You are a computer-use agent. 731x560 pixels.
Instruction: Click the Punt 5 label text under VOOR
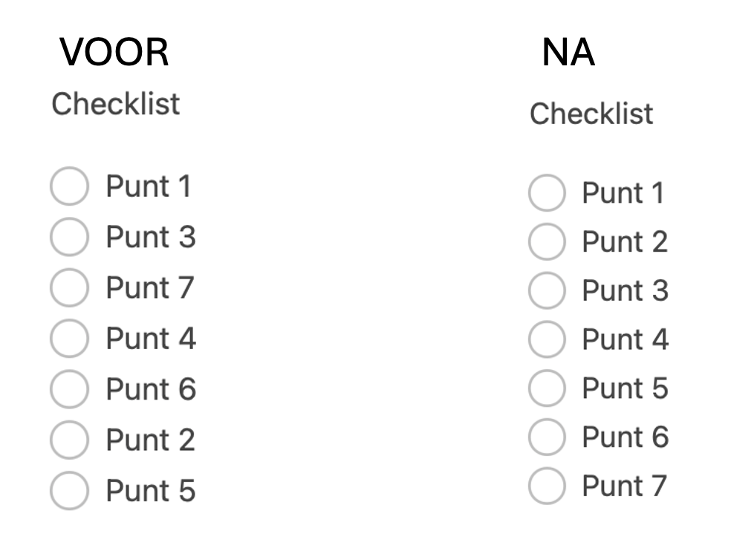(x=150, y=491)
